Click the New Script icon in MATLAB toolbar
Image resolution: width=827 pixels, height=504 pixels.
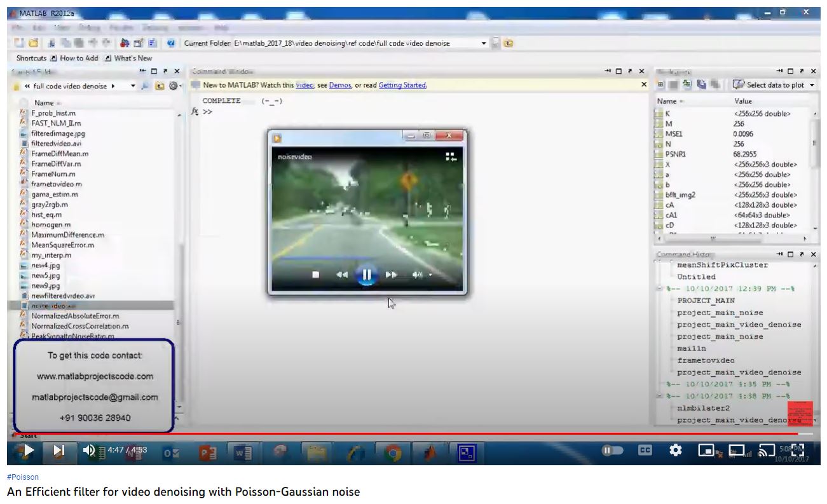(19, 43)
